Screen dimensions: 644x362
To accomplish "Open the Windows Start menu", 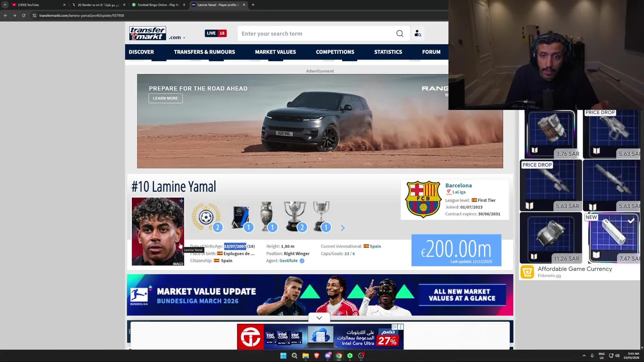I will click(283, 355).
